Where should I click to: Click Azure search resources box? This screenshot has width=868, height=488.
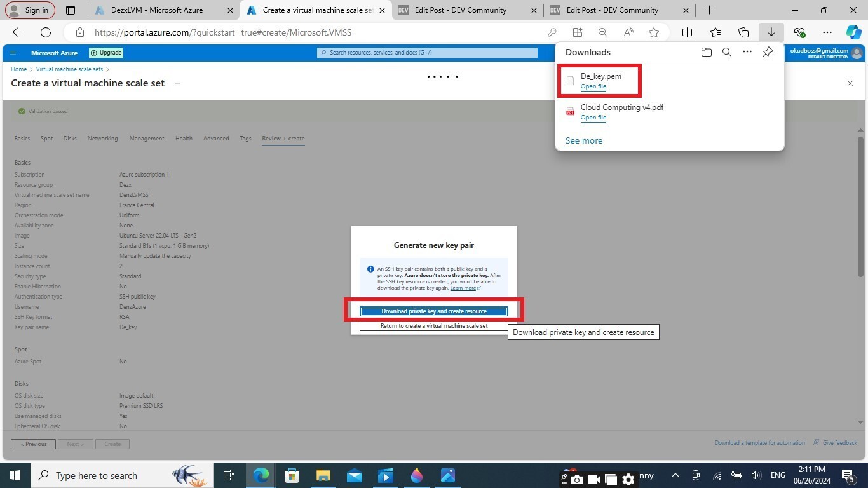pos(427,53)
